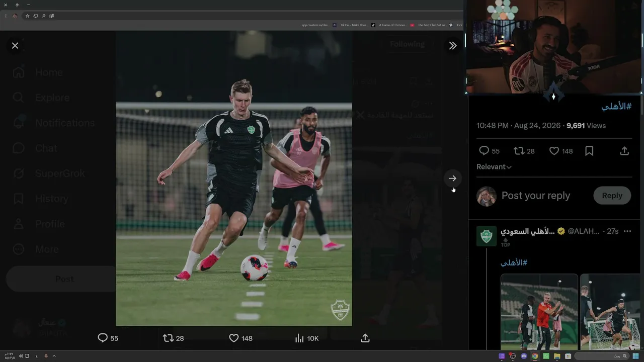Open the coach training photo thumbnail
This screenshot has height=362, width=644.
[x=539, y=312]
